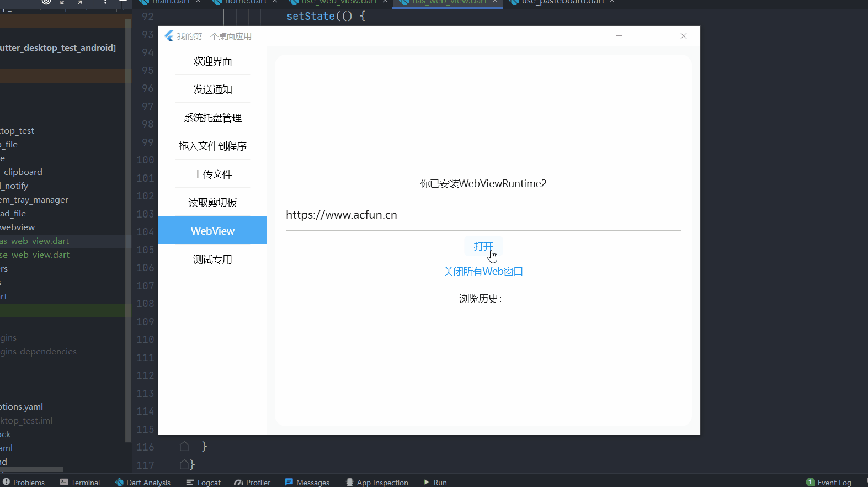
Task: Select the tions.yaml file in project tree
Action: click(22, 407)
